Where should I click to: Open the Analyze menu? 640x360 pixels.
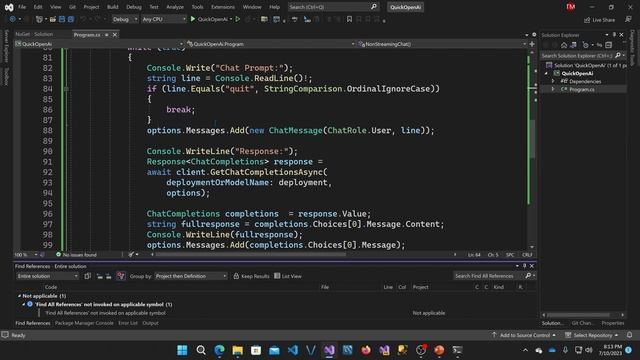coord(175,7)
